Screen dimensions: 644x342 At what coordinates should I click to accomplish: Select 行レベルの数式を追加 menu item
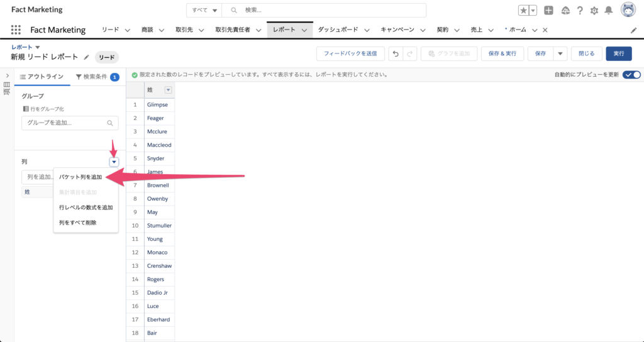coord(86,207)
